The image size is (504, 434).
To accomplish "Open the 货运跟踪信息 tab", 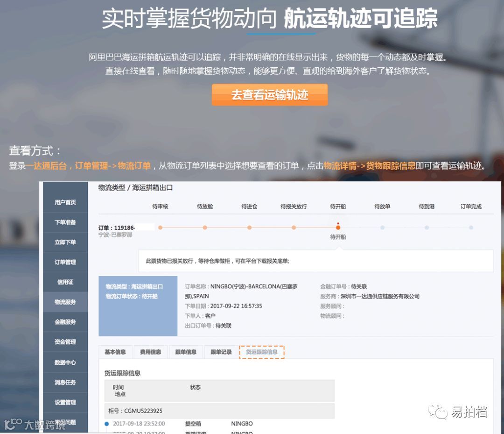I will (262, 352).
